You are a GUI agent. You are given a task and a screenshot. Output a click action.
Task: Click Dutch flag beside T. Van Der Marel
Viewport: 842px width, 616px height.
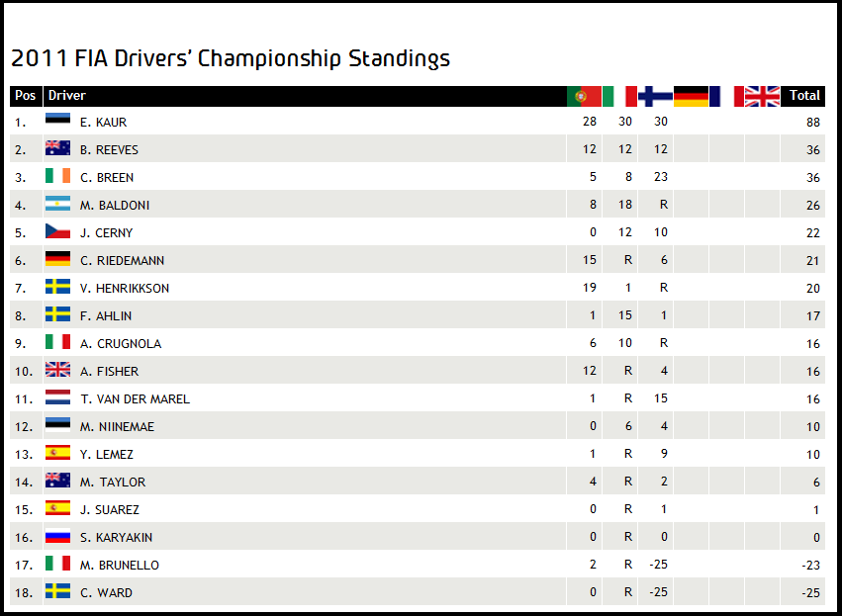click(57, 398)
